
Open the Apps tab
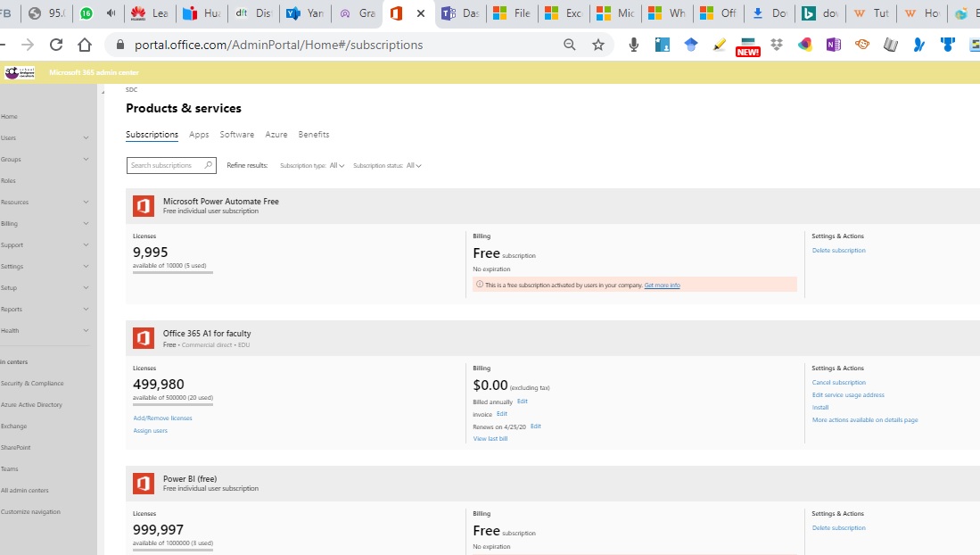199,135
